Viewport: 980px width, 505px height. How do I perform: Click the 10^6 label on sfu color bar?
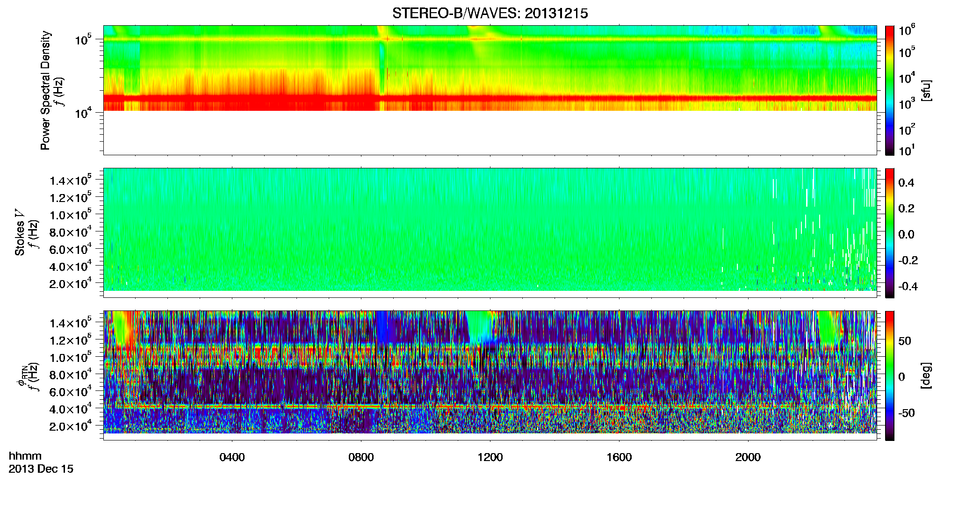tap(907, 30)
